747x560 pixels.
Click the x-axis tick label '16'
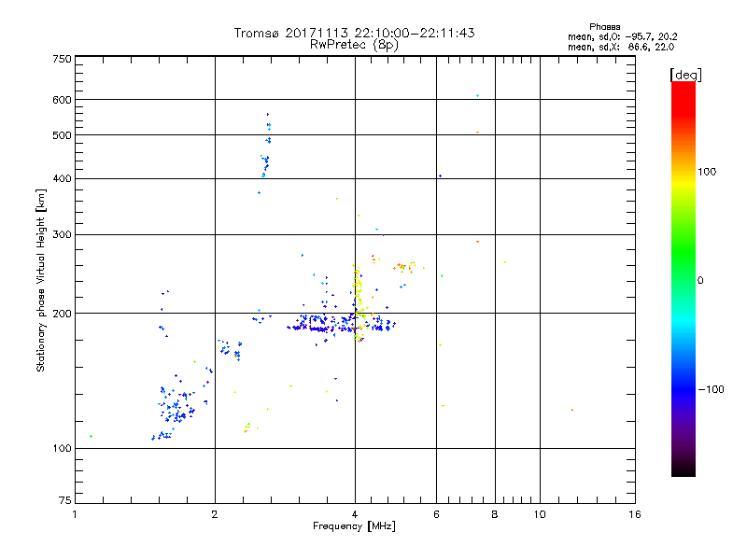(x=635, y=514)
